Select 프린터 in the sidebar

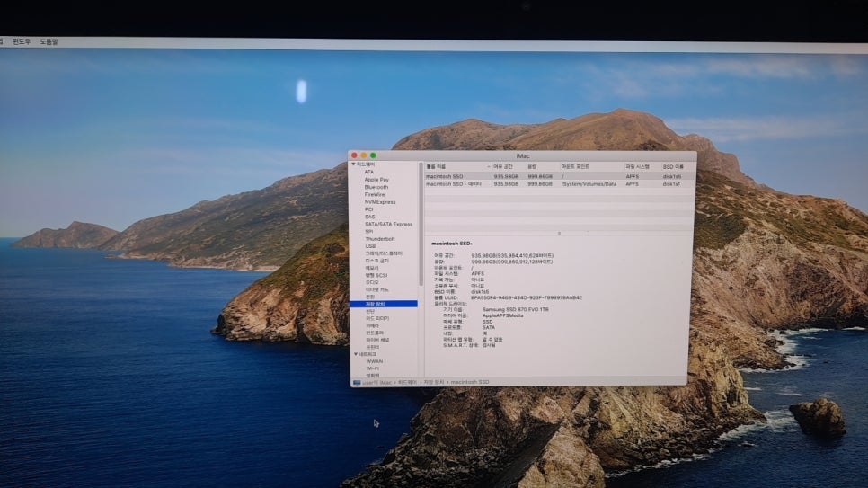tap(373, 347)
